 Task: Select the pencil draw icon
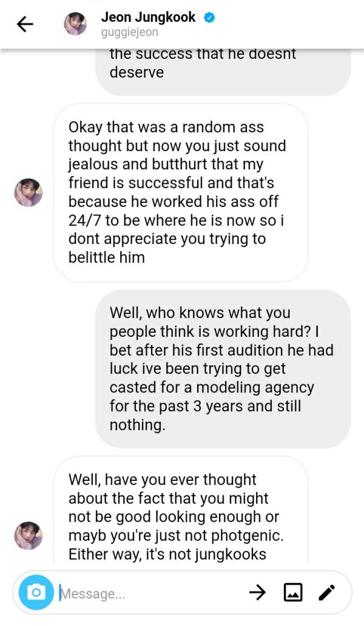pos(327,592)
